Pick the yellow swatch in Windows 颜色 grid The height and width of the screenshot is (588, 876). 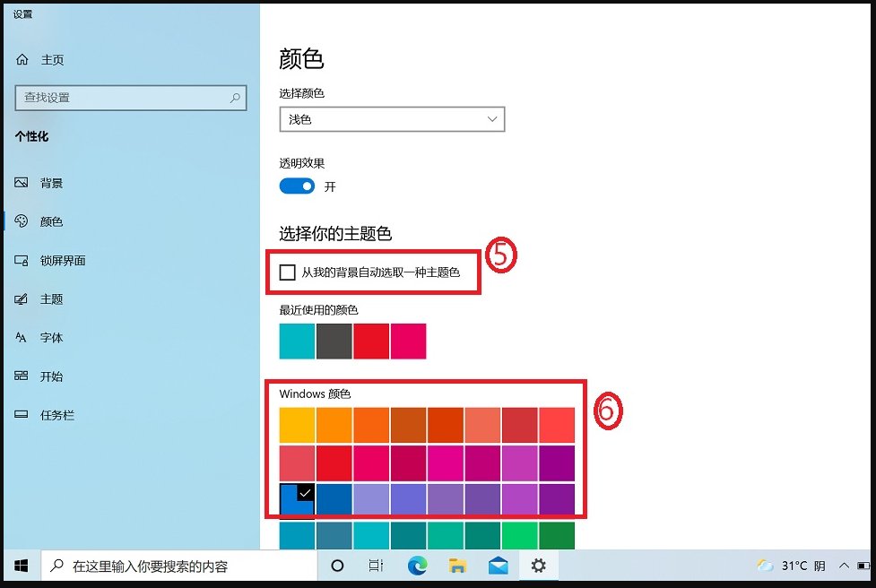296,423
